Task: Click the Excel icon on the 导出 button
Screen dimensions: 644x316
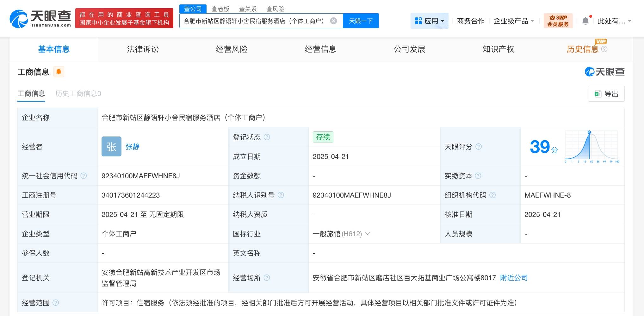Action: coord(598,94)
